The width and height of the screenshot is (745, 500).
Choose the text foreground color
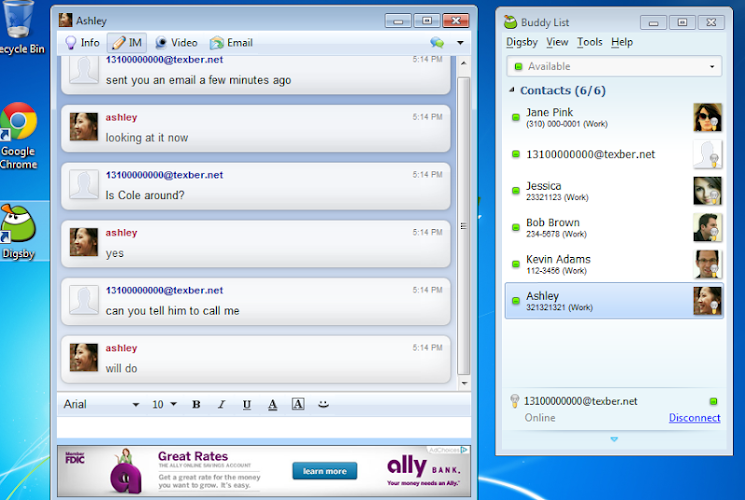272,404
